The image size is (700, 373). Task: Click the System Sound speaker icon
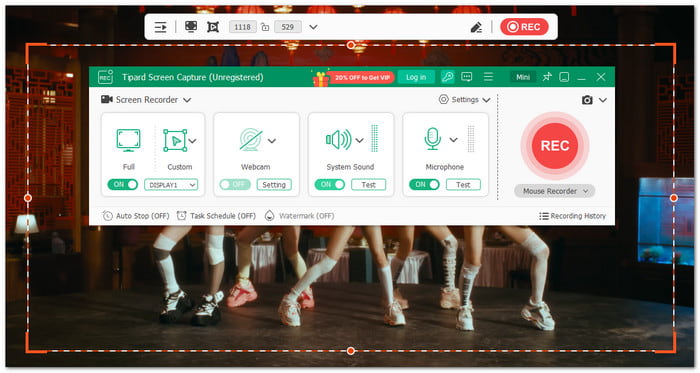coord(339,140)
